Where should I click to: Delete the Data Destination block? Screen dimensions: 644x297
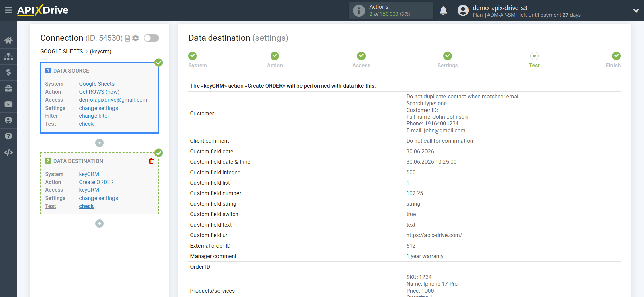[x=151, y=161]
